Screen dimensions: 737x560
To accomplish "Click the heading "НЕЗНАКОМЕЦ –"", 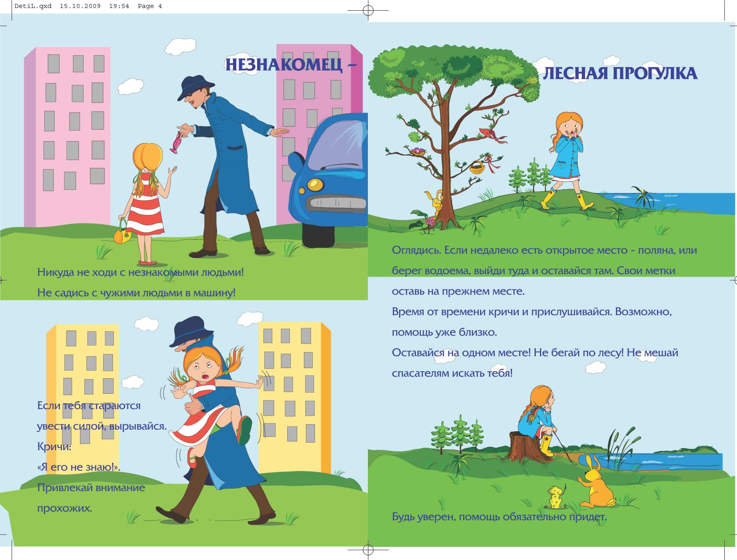I will pos(291,65).
